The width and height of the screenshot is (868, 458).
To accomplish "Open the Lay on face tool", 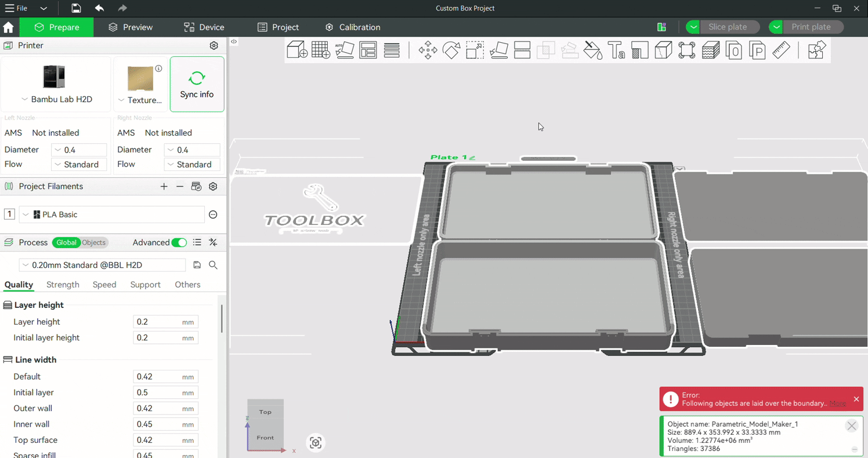I will [498, 50].
